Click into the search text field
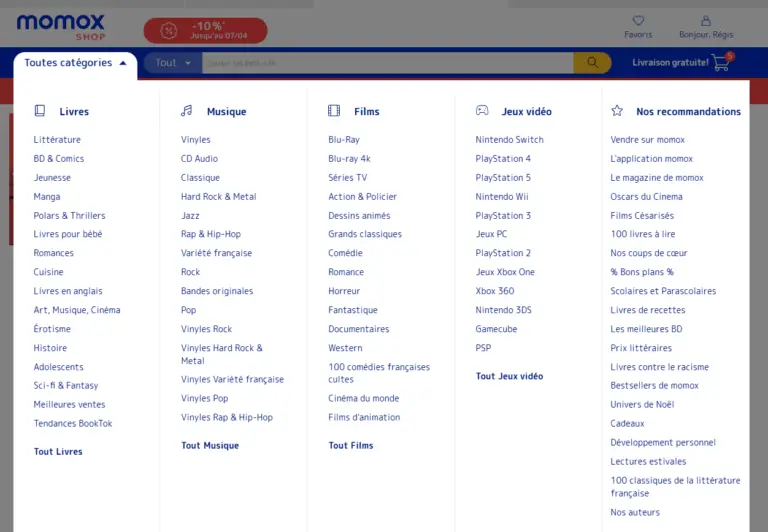This screenshot has height=532, width=768. coord(387,63)
